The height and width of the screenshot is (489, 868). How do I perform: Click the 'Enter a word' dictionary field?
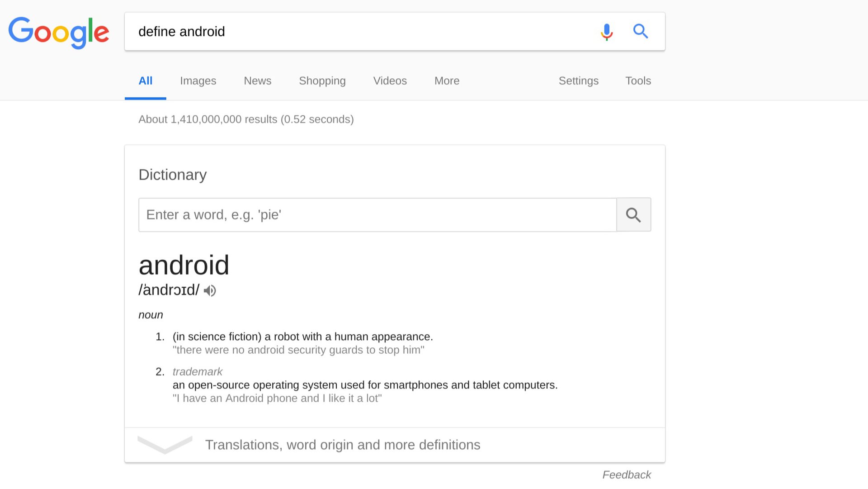(377, 215)
